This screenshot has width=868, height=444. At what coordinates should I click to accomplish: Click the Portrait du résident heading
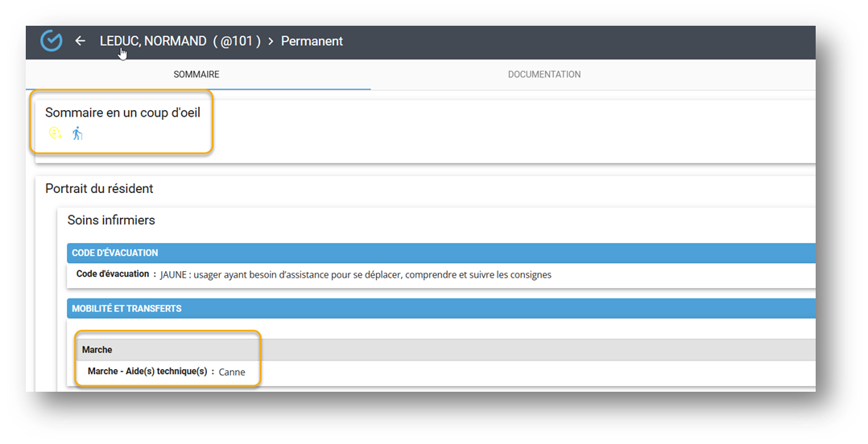[99, 188]
